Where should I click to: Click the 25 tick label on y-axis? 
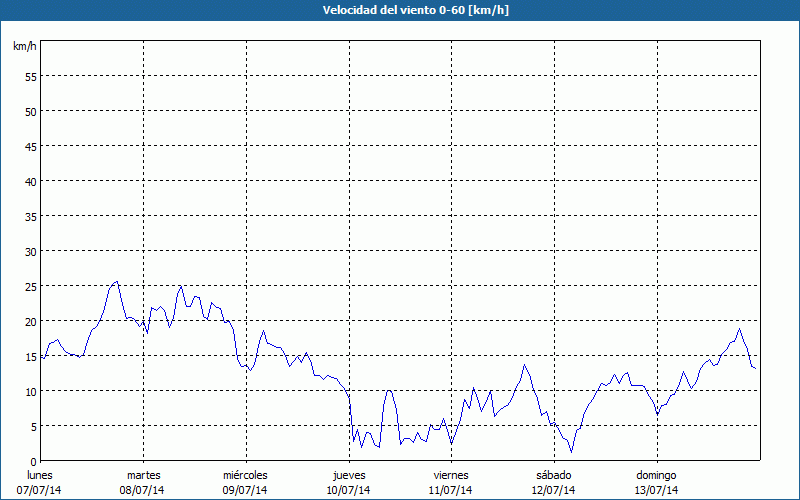30,286
